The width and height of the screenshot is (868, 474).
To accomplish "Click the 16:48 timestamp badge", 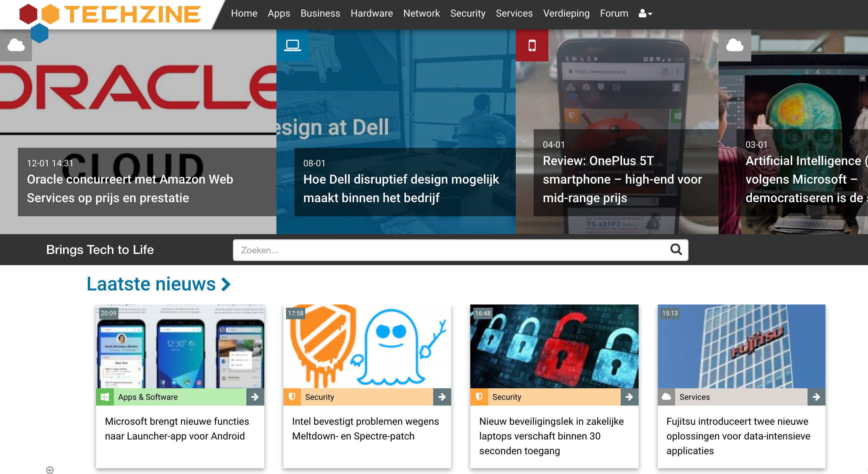I will (482, 313).
